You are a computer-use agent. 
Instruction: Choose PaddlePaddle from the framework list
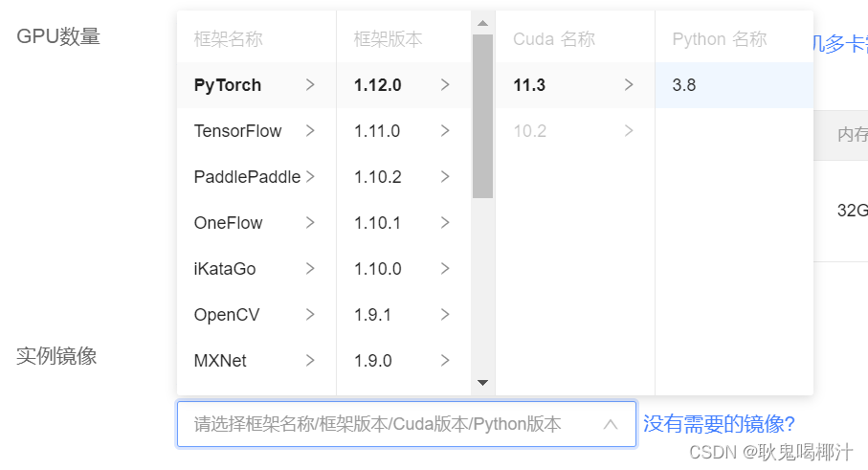tap(256, 176)
